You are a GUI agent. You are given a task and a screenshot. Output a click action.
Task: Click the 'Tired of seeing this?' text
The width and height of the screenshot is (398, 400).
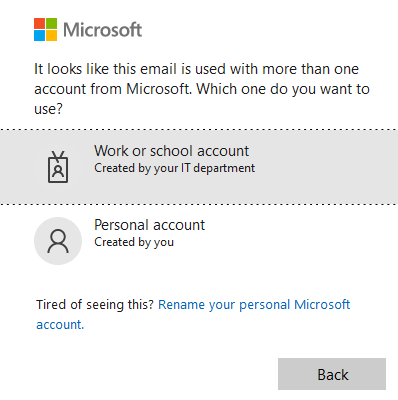(x=95, y=305)
